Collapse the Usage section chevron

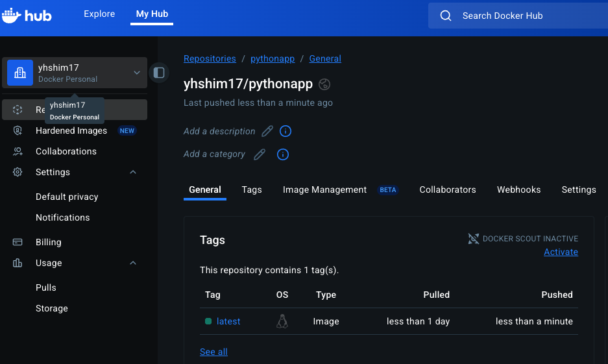click(x=133, y=263)
